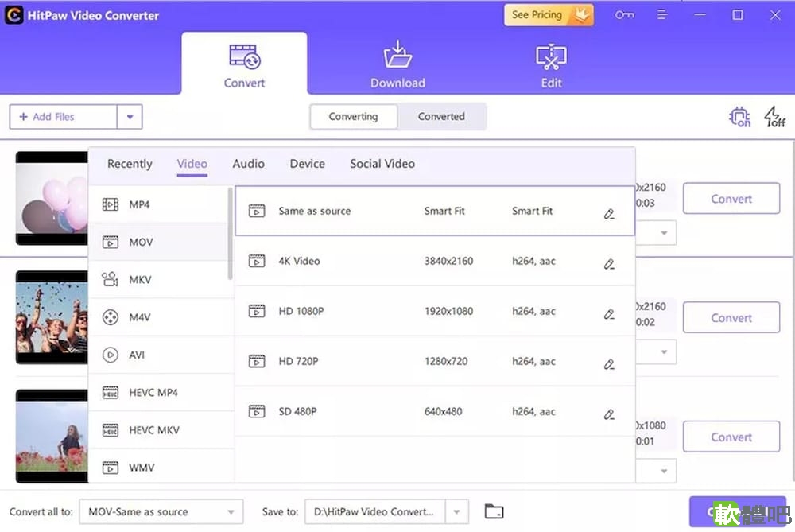Select the HD 1080P preset
Screen dimensions: 795x532
(x=435, y=311)
